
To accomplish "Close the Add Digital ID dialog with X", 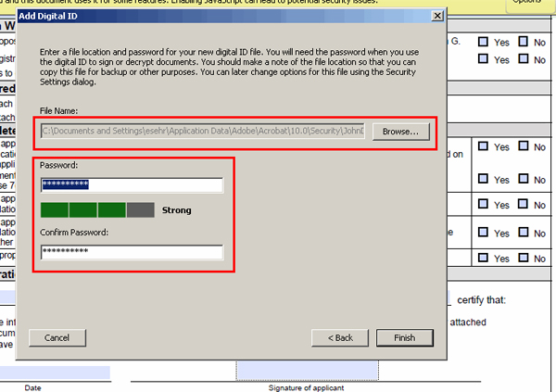I will click(437, 16).
